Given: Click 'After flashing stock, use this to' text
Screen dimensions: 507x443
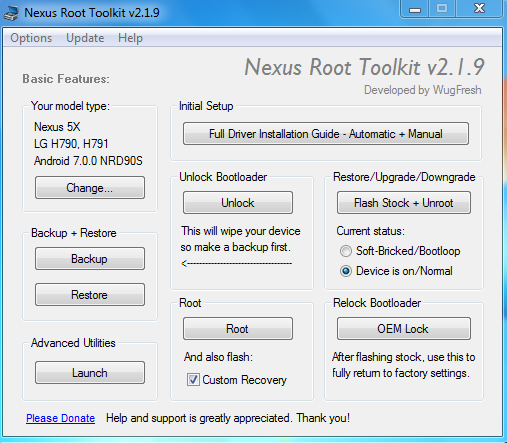Looking at the screenshot, I should click(x=403, y=357).
